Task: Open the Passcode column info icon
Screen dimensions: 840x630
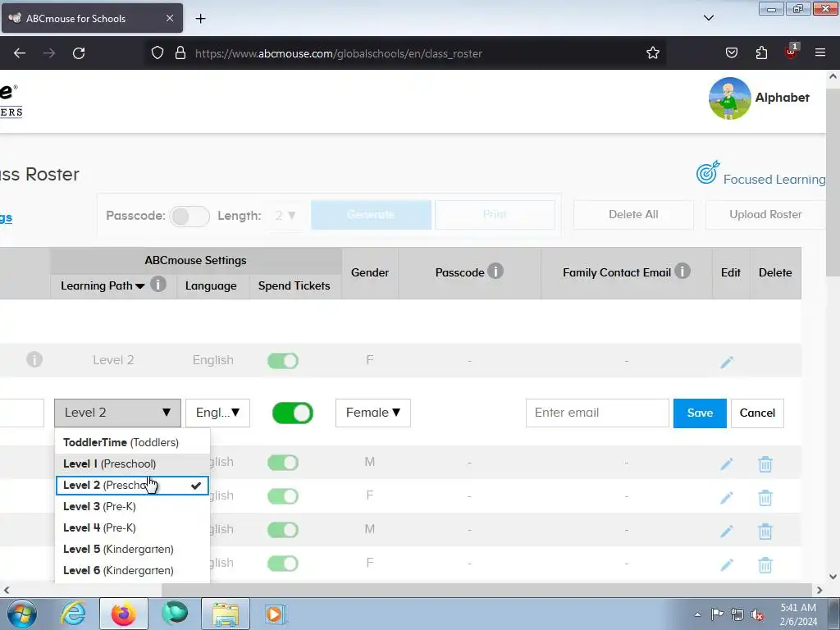Action: (495, 271)
